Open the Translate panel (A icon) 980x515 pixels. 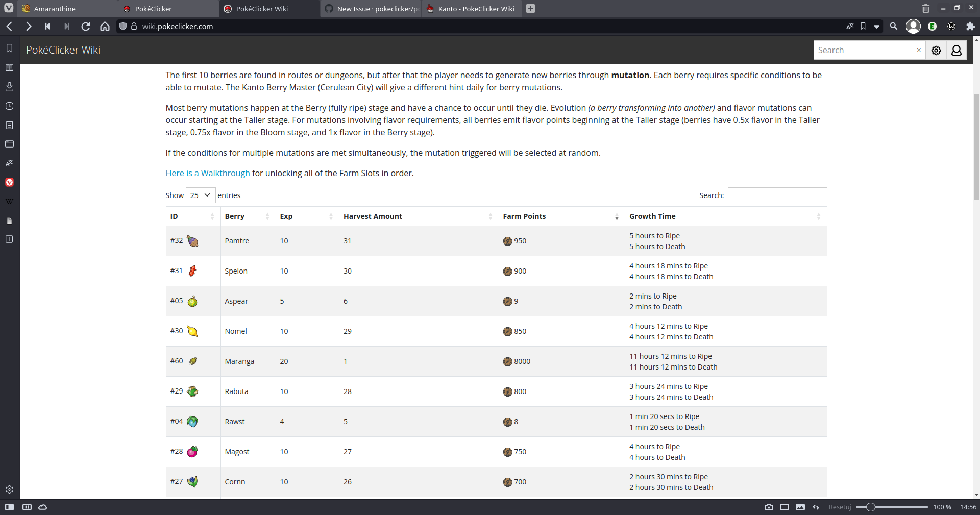click(9, 163)
